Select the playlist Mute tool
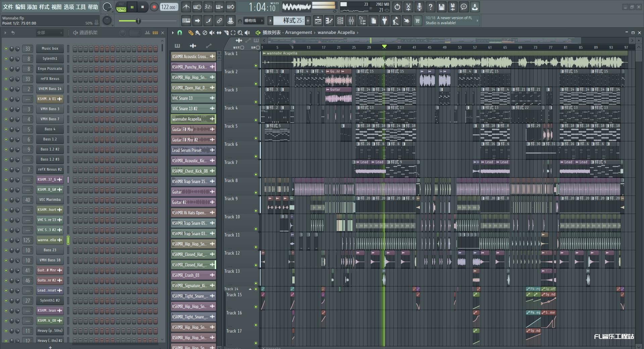The image size is (644, 349). [212, 33]
